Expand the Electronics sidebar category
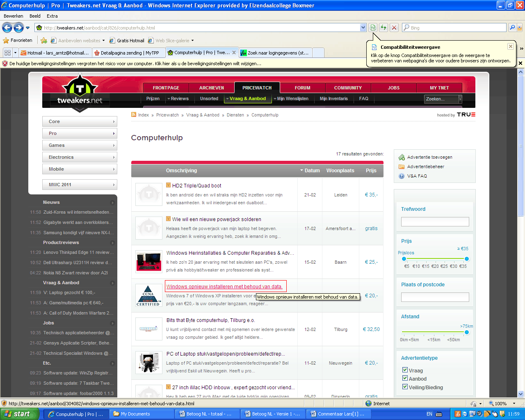525x420 pixels. pyautogui.click(x=80, y=157)
